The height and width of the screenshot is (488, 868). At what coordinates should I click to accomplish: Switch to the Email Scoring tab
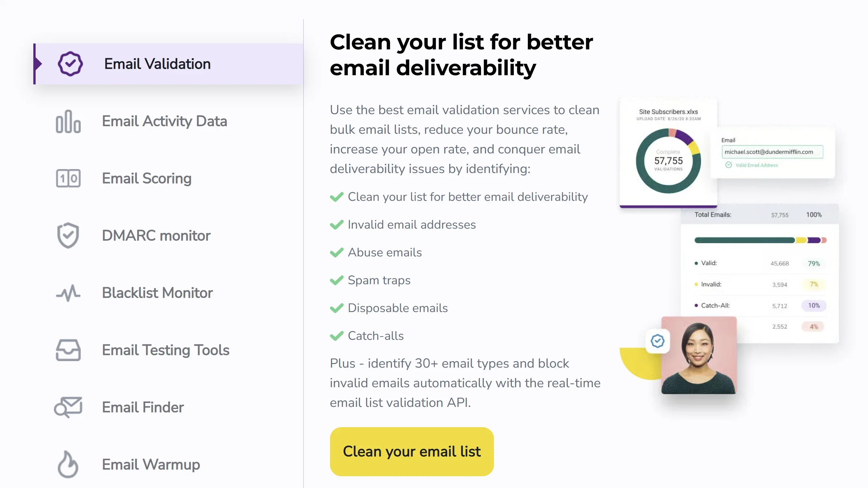click(x=147, y=178)
